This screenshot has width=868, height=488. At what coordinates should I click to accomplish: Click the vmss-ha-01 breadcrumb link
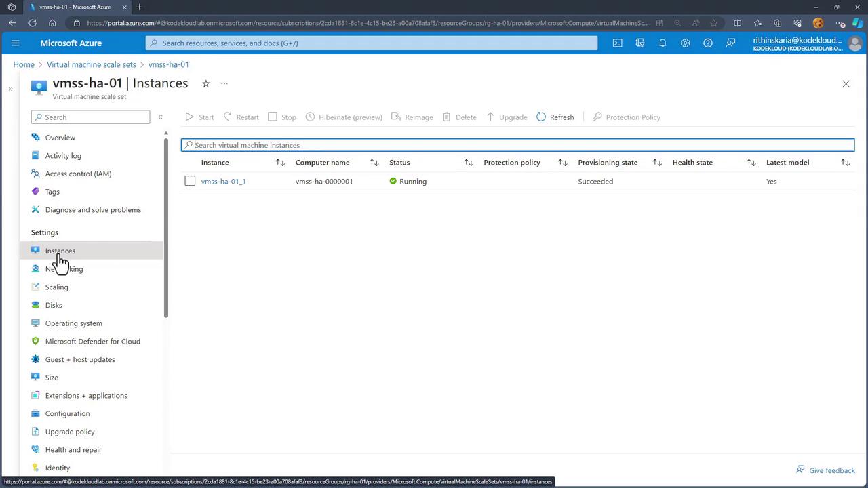(169, 64)
